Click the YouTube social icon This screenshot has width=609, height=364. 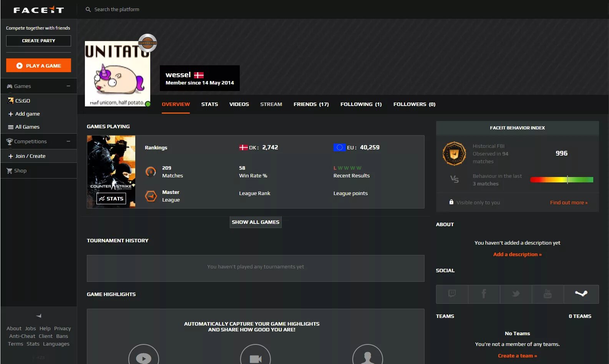pyautogui.click(x=548, y=294)
